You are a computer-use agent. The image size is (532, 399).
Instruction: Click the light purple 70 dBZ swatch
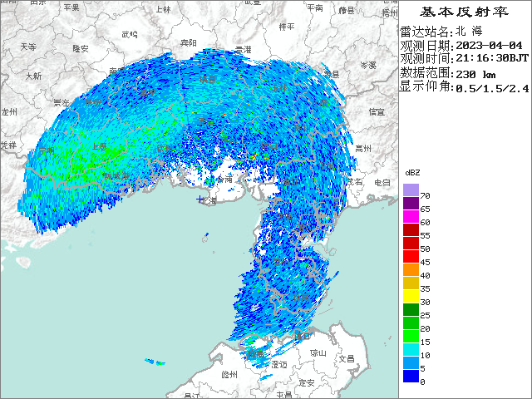[411, 190]
